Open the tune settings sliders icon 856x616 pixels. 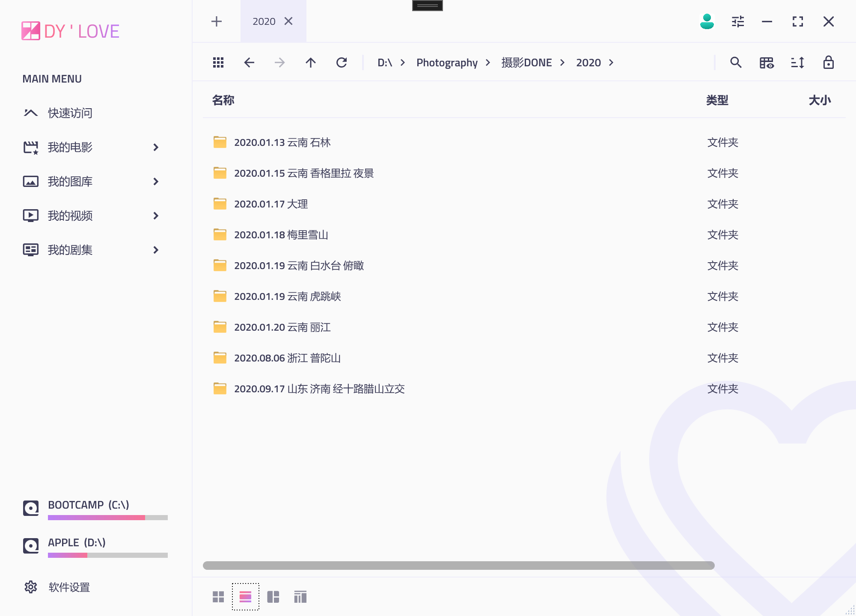click(738, 21)
